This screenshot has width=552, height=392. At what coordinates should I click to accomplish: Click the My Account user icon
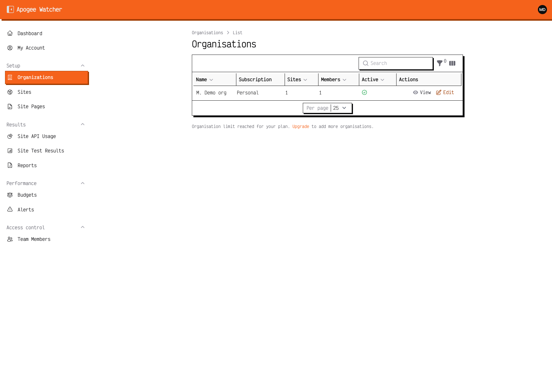tap(10, 48)
